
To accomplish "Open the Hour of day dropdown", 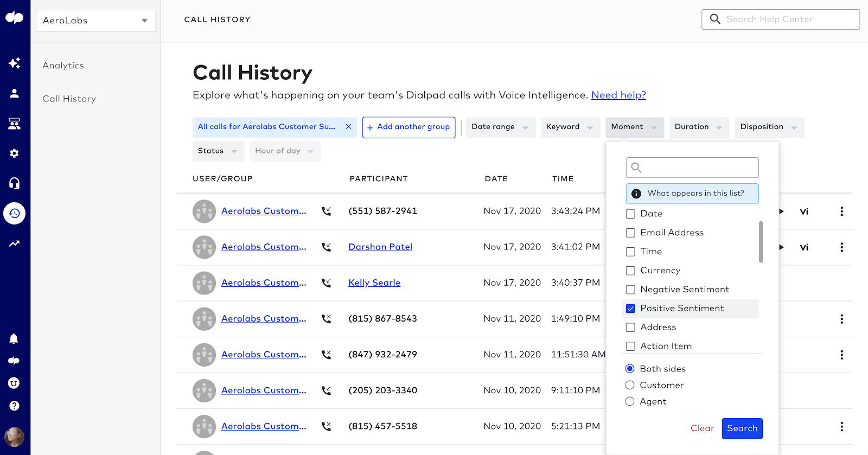I will click(285, 151).
